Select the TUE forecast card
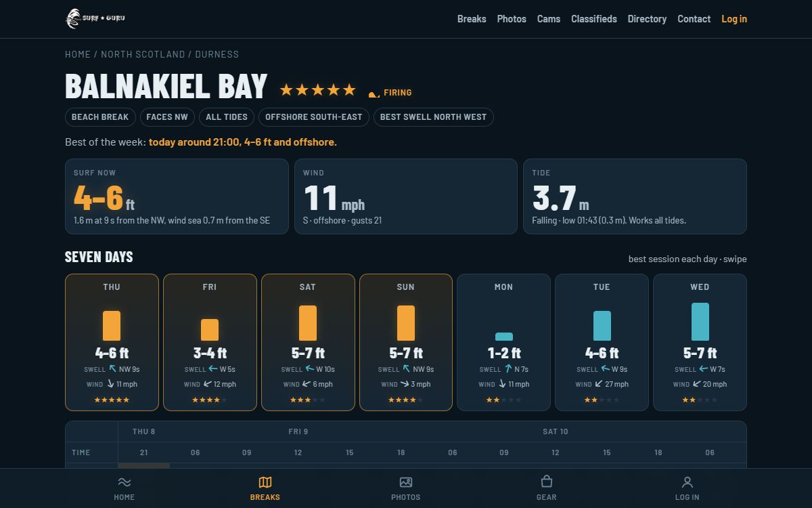Screen dimensions: 812x508 [x=602, y=342]
